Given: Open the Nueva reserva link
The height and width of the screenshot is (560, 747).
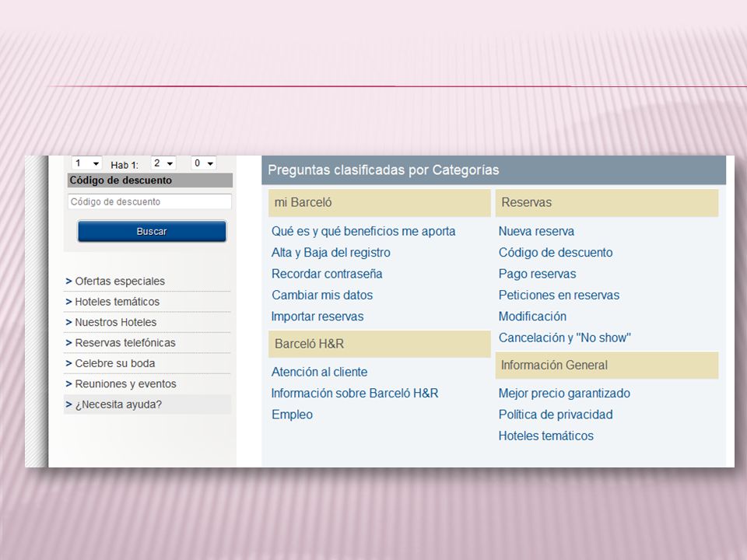Looking at the screenshot, I should pyautogui.click(x=536, y=231).
